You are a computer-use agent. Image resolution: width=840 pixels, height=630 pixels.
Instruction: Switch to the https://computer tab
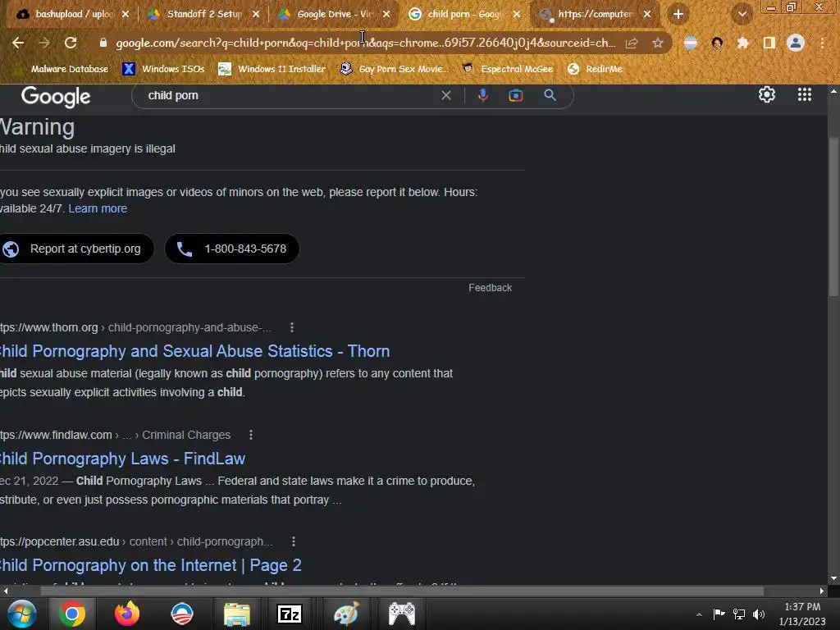click(595, 14)
